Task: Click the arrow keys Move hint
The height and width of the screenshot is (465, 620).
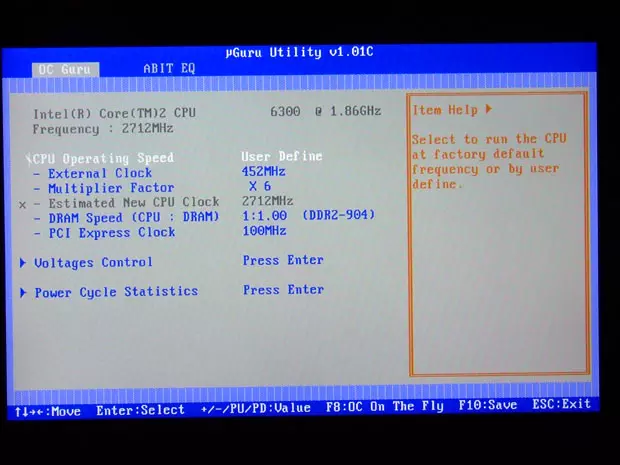Action: (x=47, y=411)
